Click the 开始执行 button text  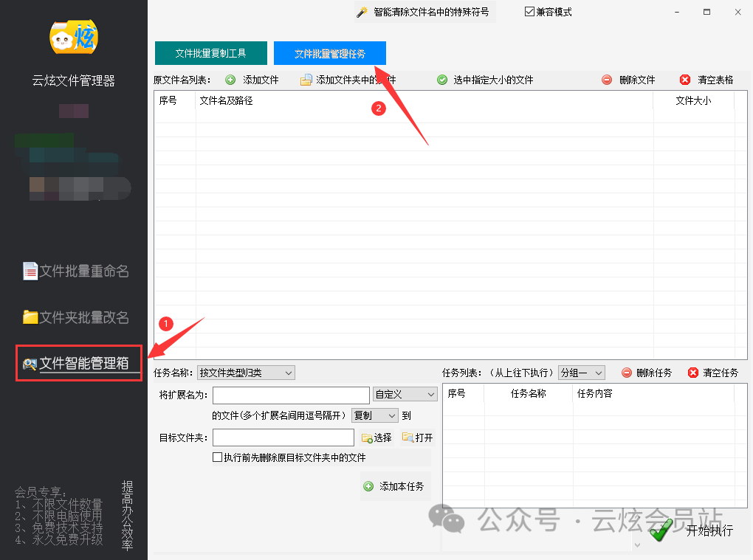coord(709,530)
